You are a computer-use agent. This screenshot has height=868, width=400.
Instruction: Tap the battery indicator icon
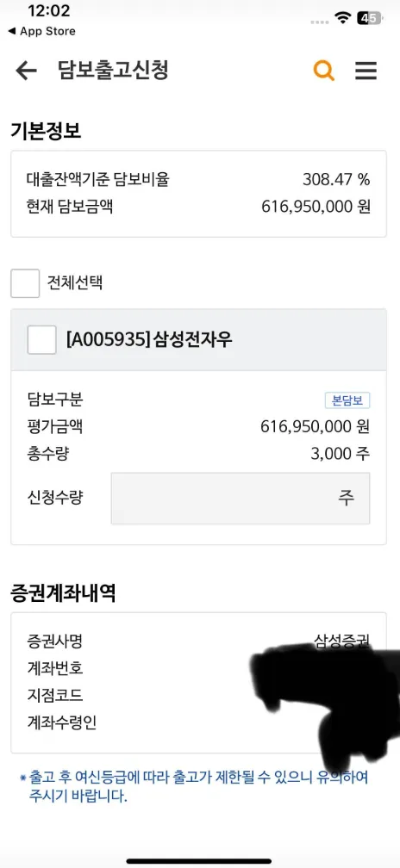coord(370,18)
